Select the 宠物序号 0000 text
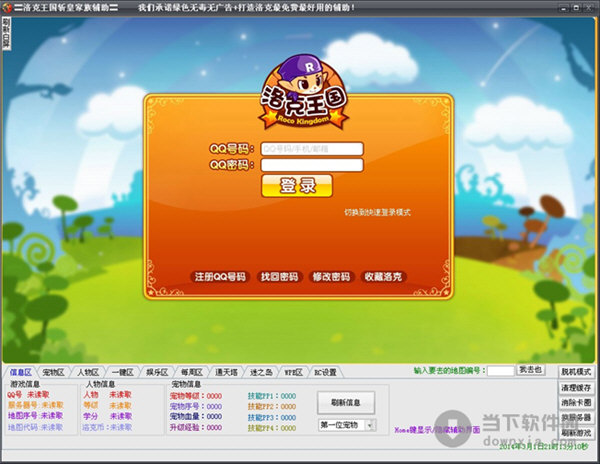Screen dimensions: 600x464 point(196,406)
